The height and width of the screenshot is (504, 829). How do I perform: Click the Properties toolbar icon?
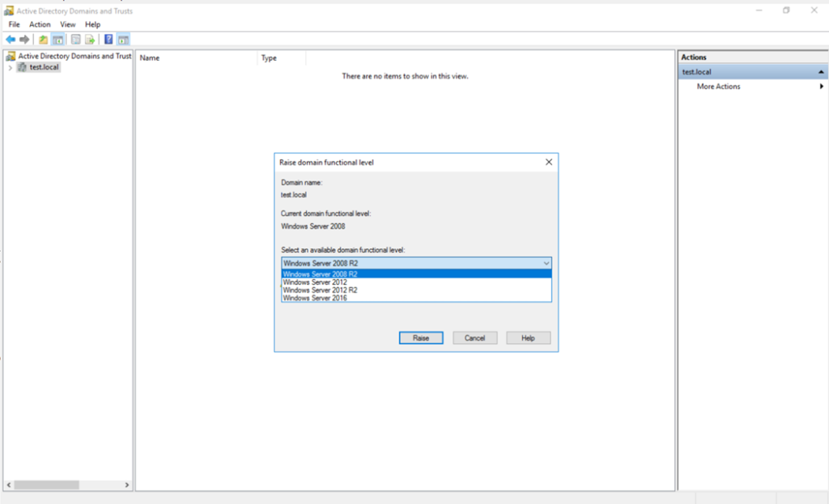75,40
